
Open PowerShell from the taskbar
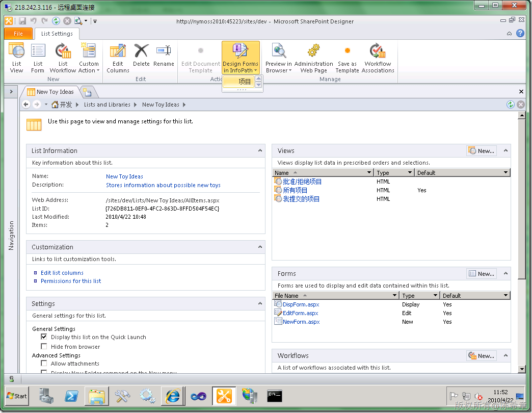pos(71,396)
